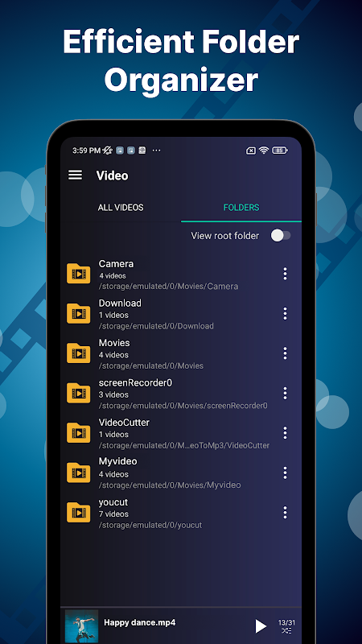Open the Myvideo folder path entry
The height and width of the screenshot is (644, 362).
tap(170, 485)
